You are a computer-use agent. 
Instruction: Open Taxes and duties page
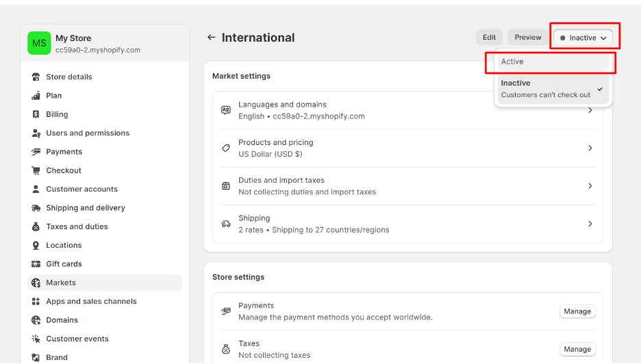(x=105, y=226)
